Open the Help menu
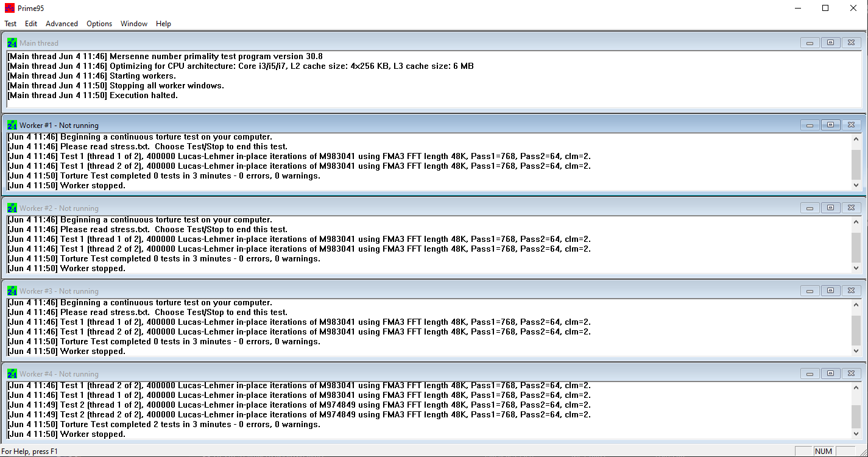The width and height of the screenshot is (868, 457). [x=163, y=24]
